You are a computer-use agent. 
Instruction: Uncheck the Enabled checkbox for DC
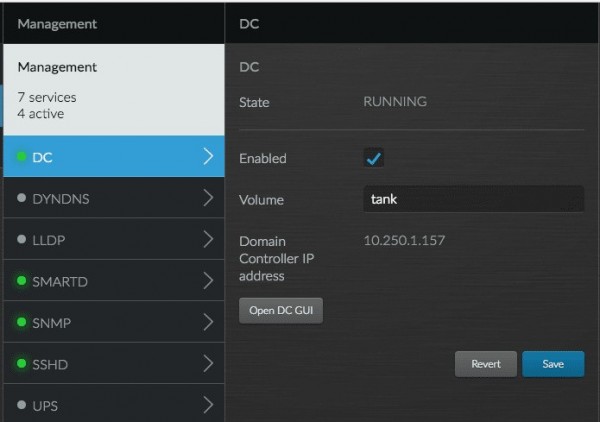(373, 158)
